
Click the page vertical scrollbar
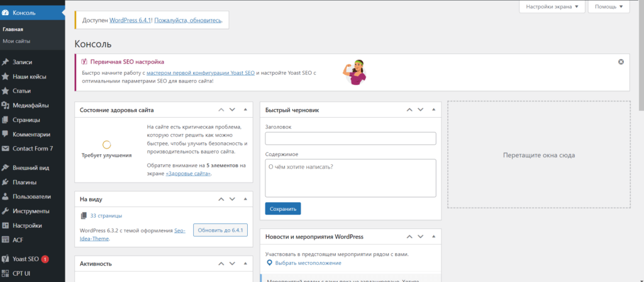point(641,55)
